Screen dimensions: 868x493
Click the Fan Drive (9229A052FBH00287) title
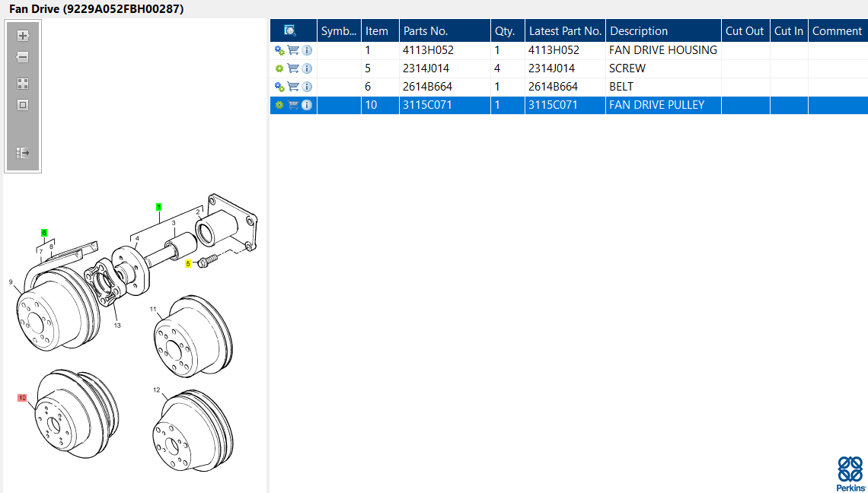pos(97,9)
